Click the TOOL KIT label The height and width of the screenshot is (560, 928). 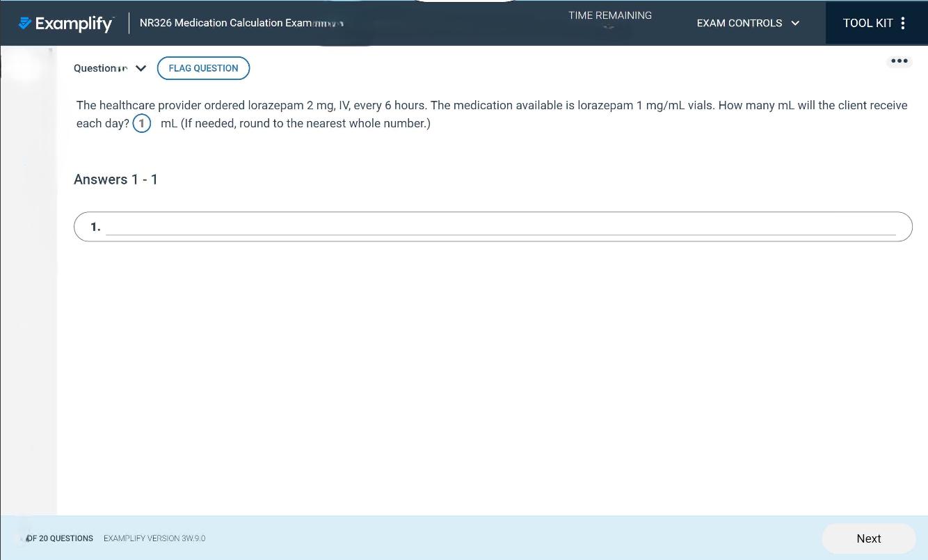[x=867, y=23]
